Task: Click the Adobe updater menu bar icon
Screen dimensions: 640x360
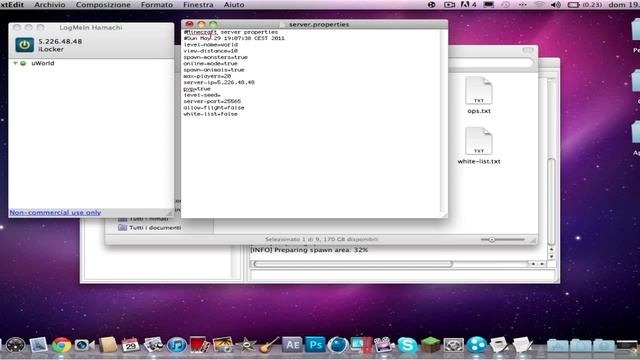Action: pos(468,5)
